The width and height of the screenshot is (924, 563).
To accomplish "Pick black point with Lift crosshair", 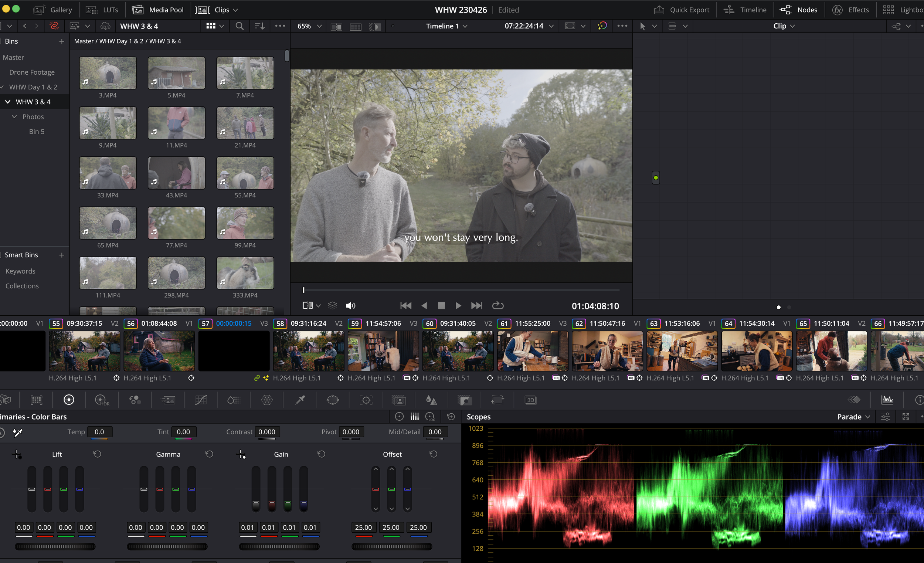I will [x=17, y=455].
